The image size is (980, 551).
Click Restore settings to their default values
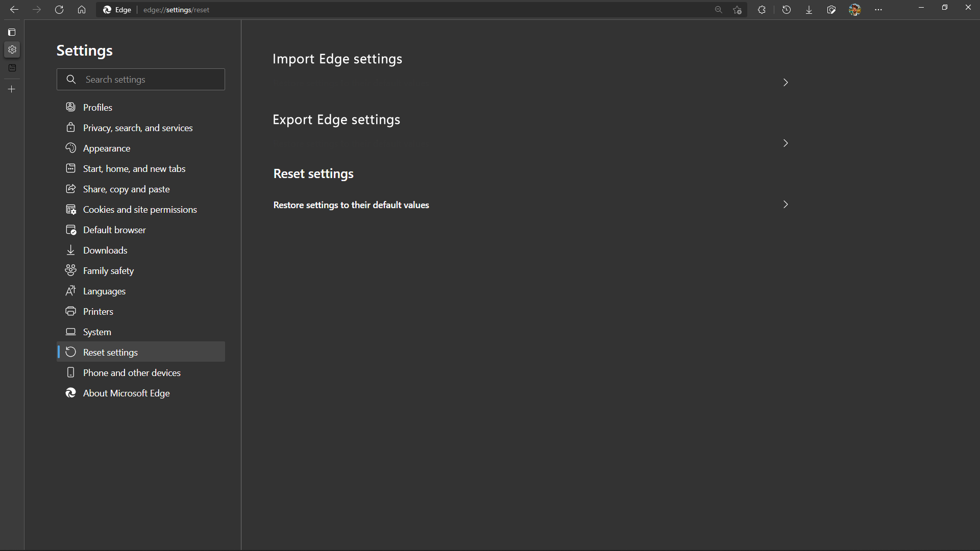click(x=351, y=205)
